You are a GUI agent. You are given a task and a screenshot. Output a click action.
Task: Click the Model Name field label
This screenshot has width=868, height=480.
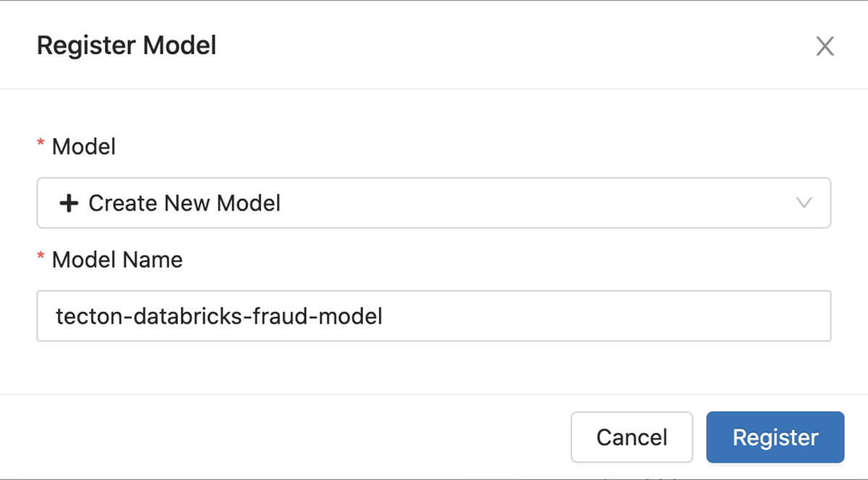click(x=117, y=260)
